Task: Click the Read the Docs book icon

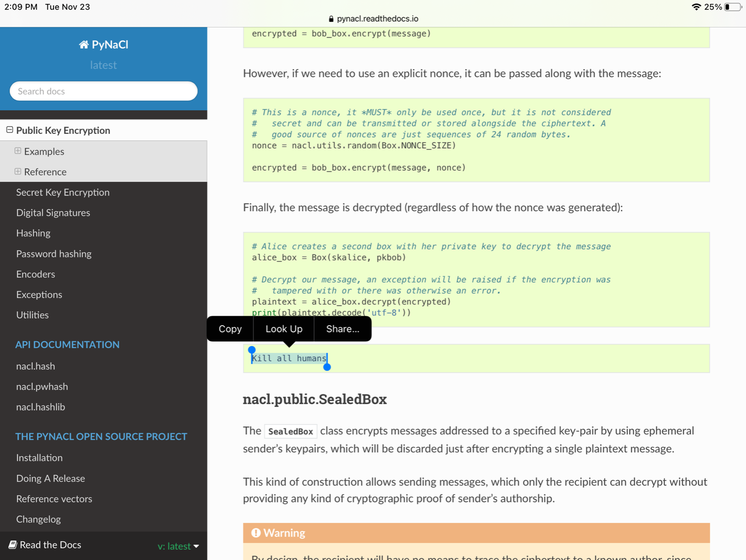Action: (13, 544)
